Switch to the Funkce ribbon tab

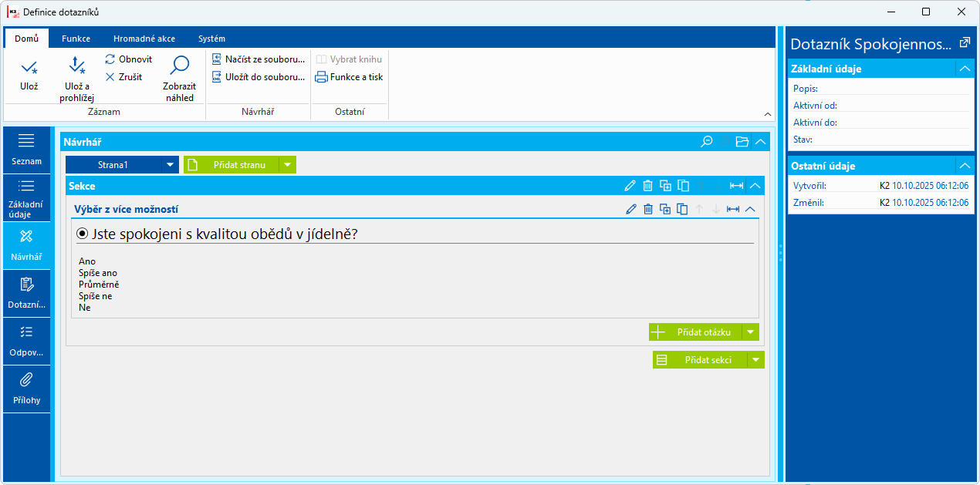tap(76, 39)
